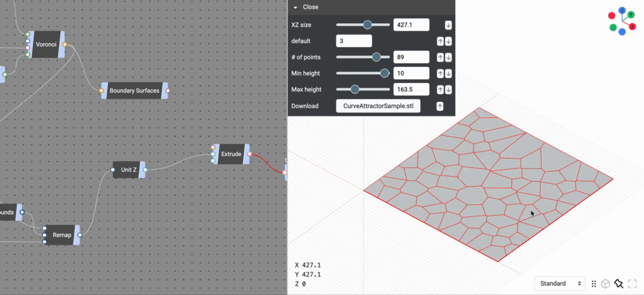Click the Min height value field
The image size is (644, 295).
[x=411, y=74]
